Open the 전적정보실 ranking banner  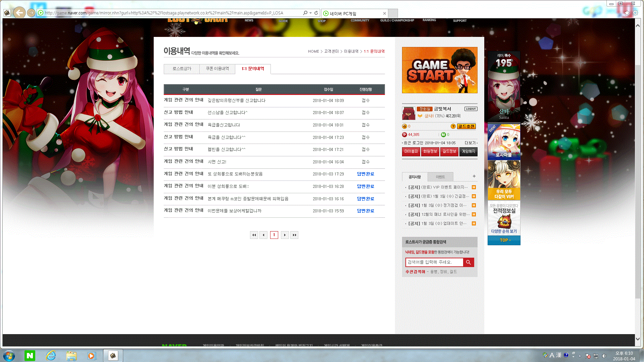[504, 218]
